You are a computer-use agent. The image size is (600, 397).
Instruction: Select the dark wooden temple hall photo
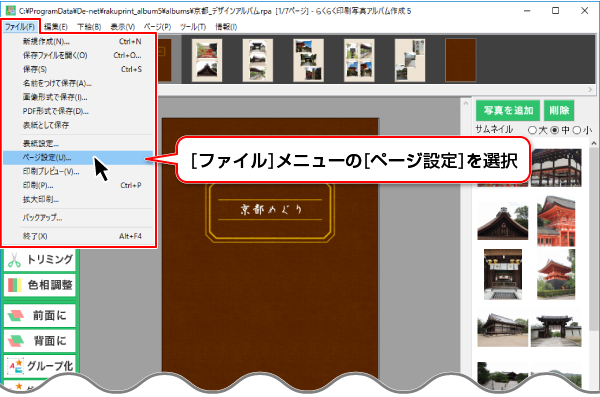(556, 168)
